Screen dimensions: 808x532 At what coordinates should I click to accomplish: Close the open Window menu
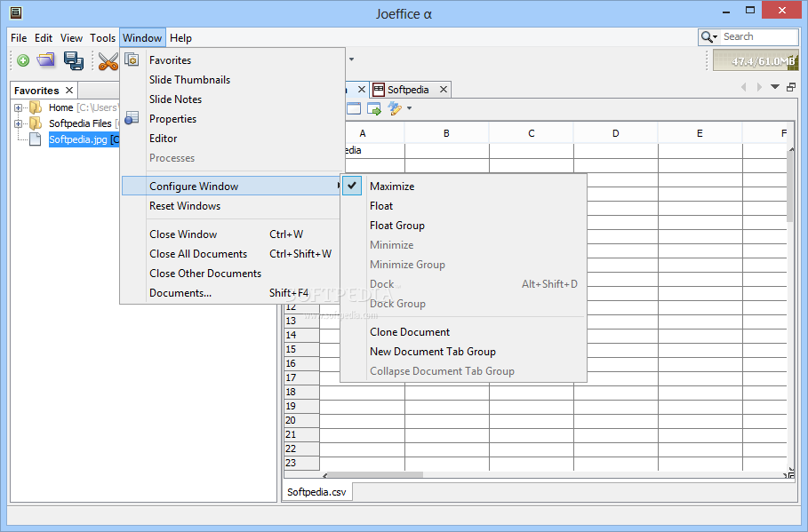pos(142,38)
